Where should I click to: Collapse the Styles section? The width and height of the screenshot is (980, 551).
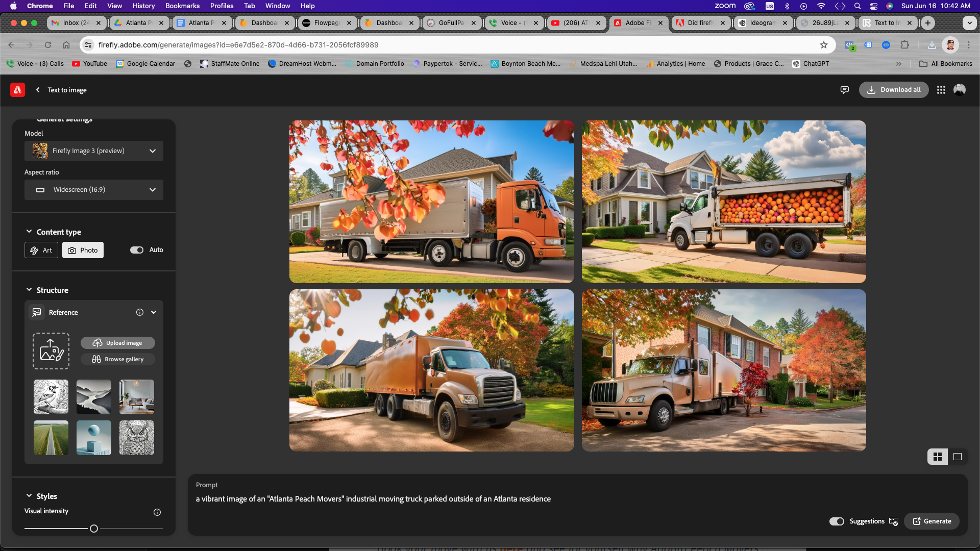point(29,495)
